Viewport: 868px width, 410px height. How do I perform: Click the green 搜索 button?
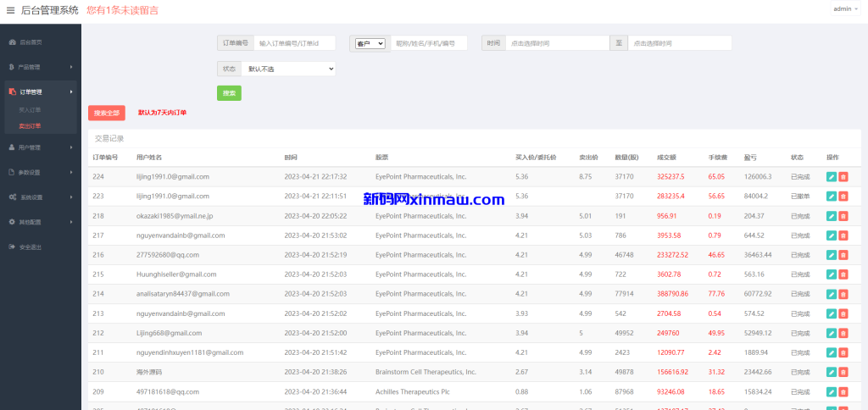click(x=229, y=93)
